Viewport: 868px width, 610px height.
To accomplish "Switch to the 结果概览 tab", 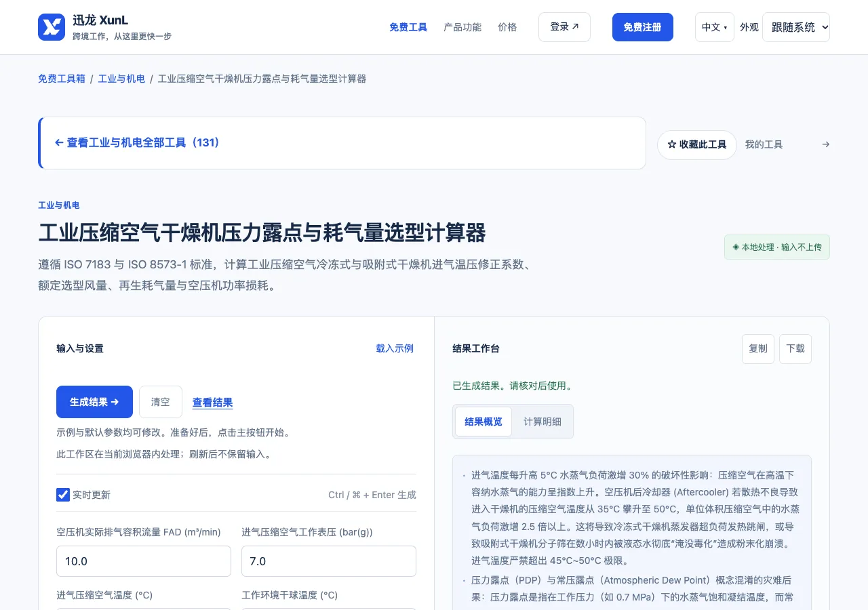I will tap(484, 422).
